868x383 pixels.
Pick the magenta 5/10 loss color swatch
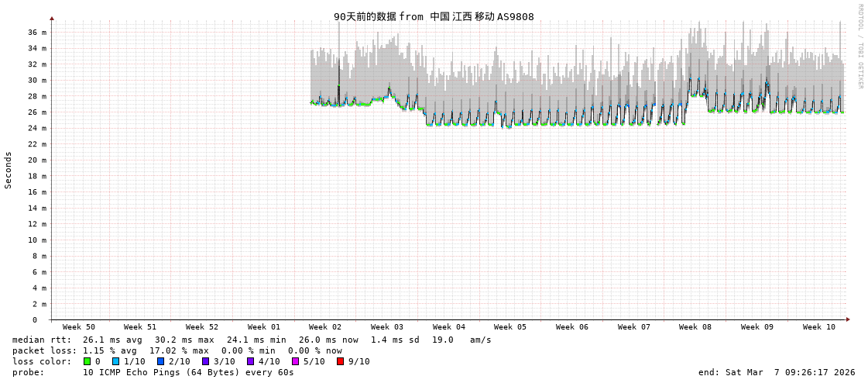[295, 361]
